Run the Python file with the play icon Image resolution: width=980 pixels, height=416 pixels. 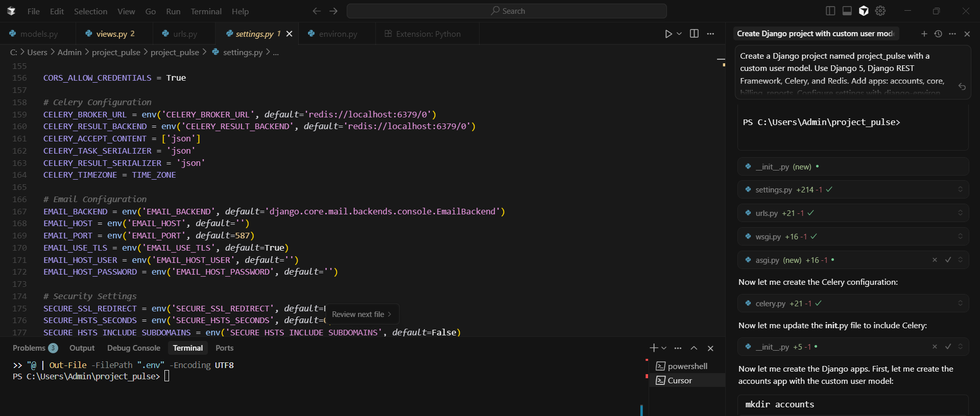point(668,34)
